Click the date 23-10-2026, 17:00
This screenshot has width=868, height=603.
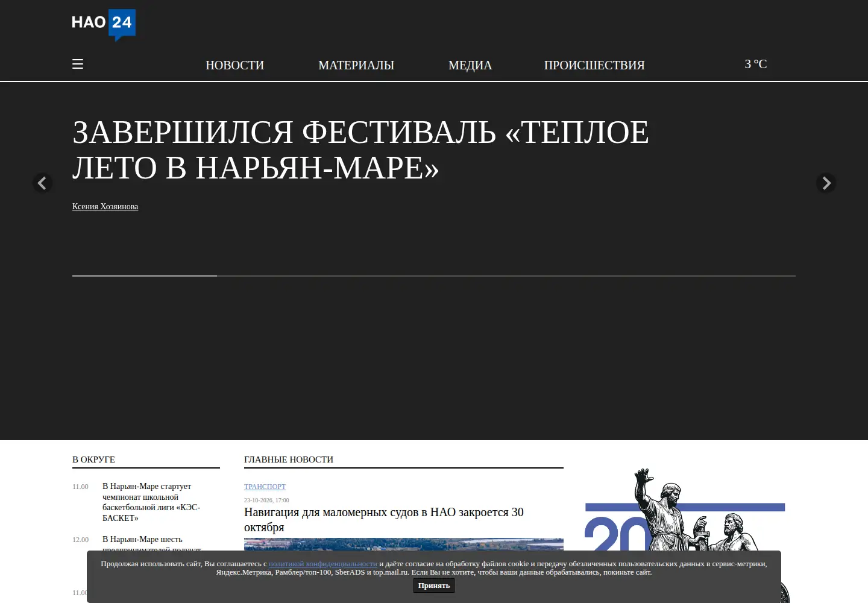(266, 500)
